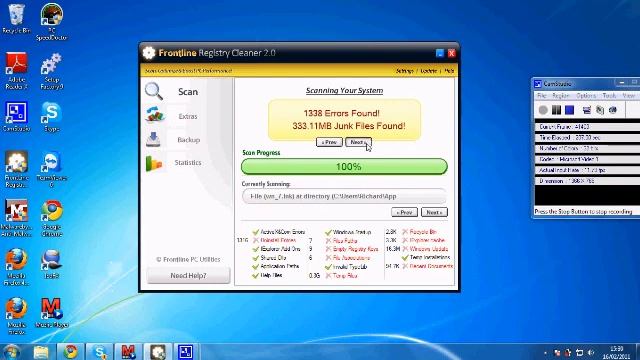Switch to Frontline Registry Cleaner taskbar button
Screen dimensions: 640x360
click(x=158, y=352)
